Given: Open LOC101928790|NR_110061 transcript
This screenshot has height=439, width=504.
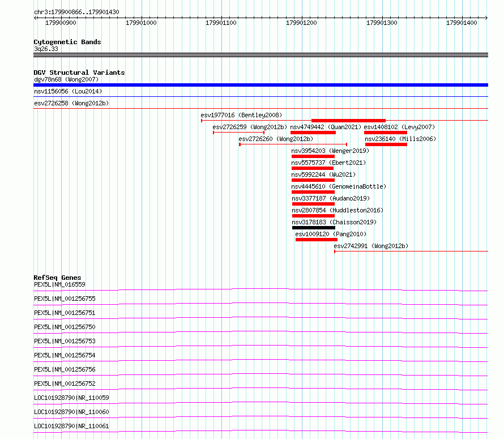Looking at the screenshot, I should (x=71, y=426).
